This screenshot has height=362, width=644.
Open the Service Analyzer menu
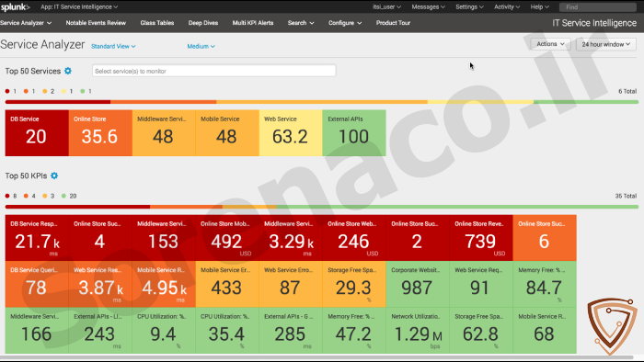click(x=26, y=23)
